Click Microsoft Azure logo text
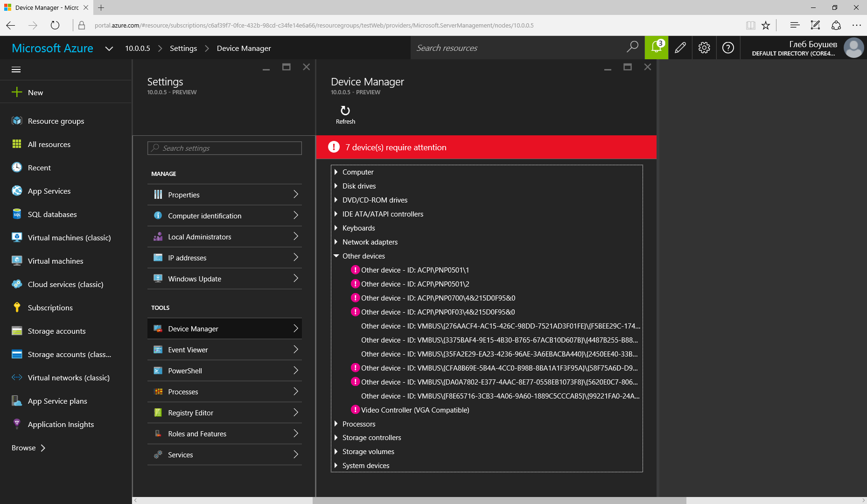 click(x=53, y=48)
